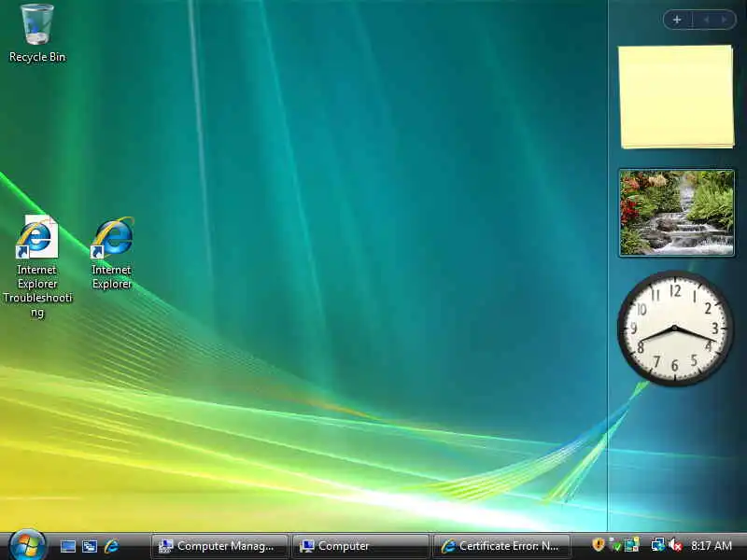The height and width of the screenshot is (560, 747).
Task: Click Switch between windows Quick Launch icon
Action: (x=90, y=546)
